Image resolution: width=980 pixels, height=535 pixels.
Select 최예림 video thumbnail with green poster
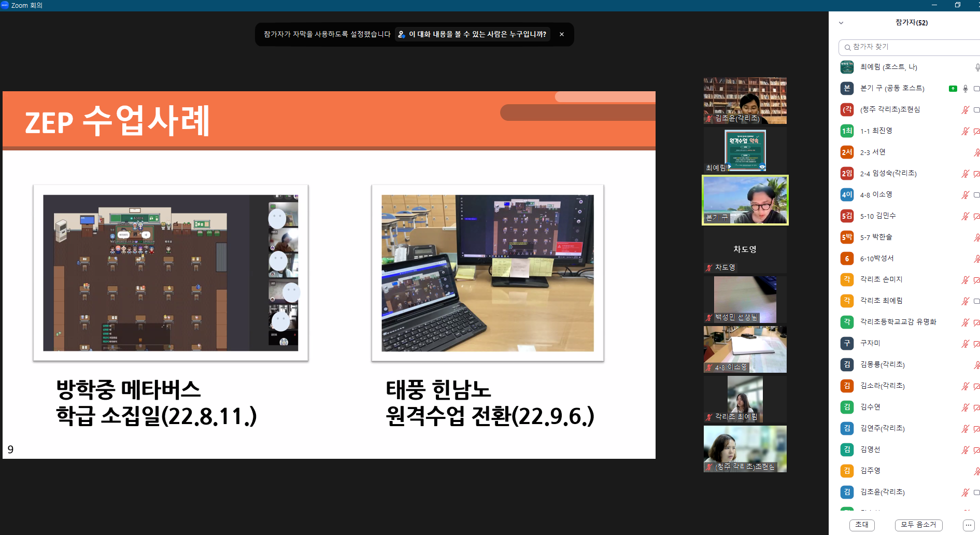[x=745, y=150]
